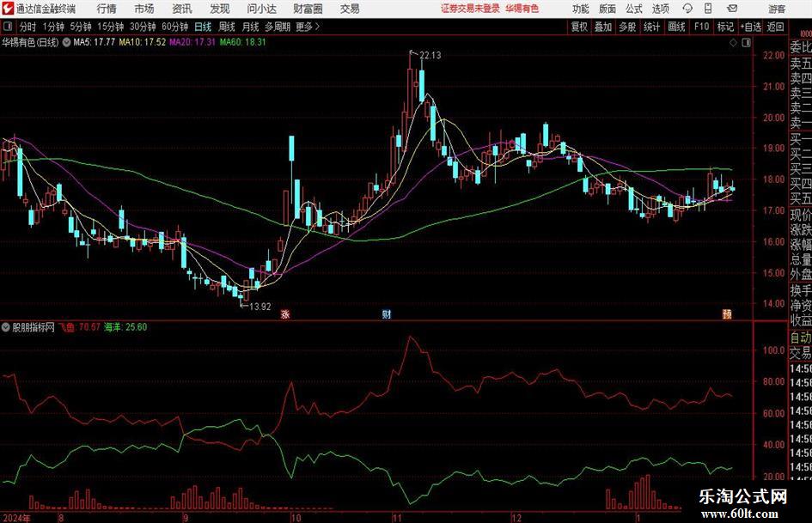Open the 选项 menu
Image resolution: width=812 pixels, height=523 pixels.
(660, 9)
